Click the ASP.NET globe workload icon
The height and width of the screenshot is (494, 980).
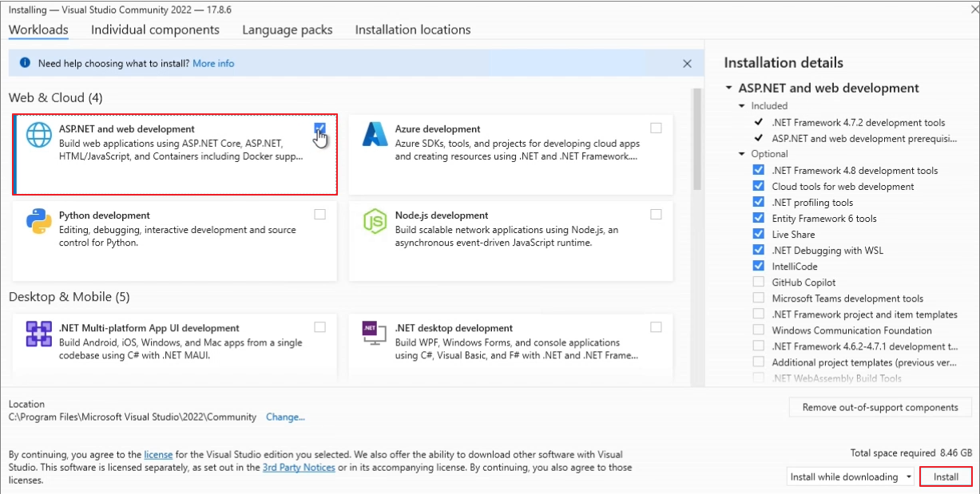[38, 135]
